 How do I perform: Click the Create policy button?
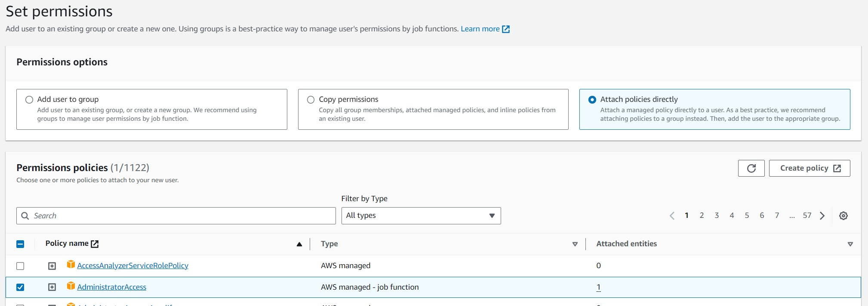[x=809, y=168]
